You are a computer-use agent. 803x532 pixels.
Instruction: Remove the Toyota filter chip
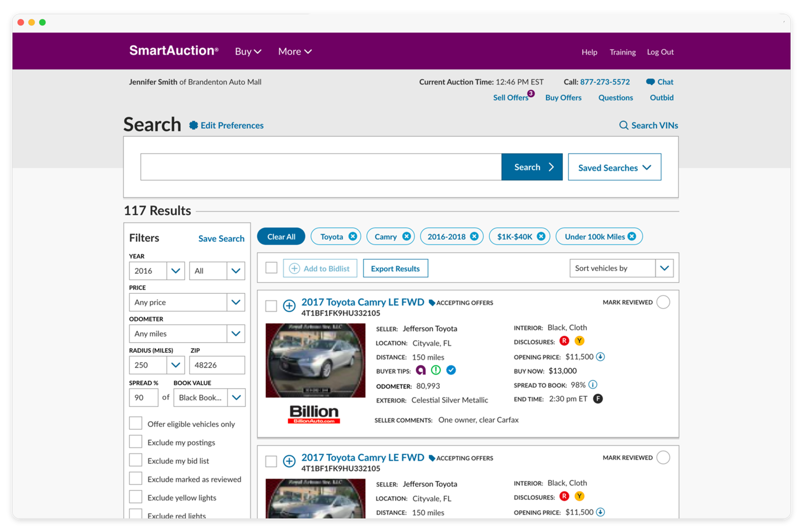pyautogui.click(x=353, y=237)
